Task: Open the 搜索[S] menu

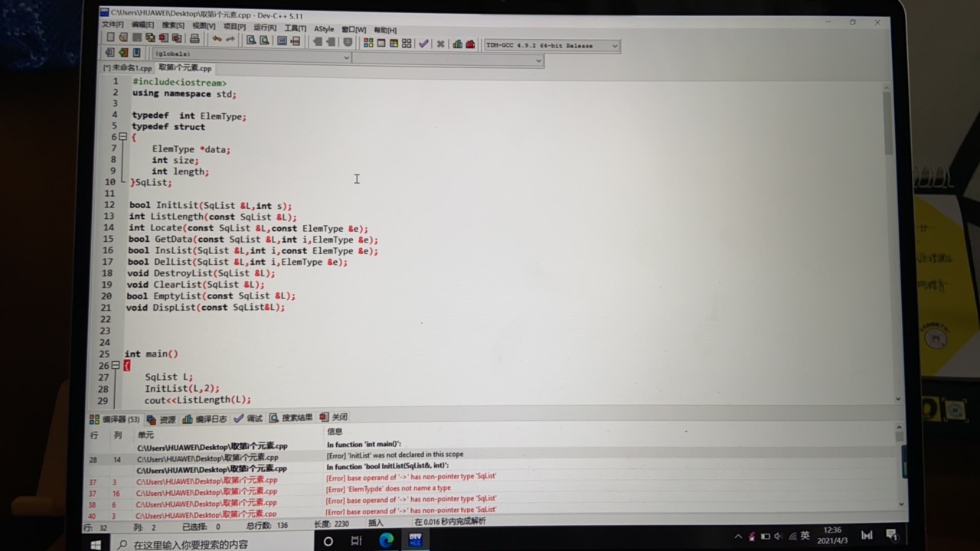Action: coord(173,26)
